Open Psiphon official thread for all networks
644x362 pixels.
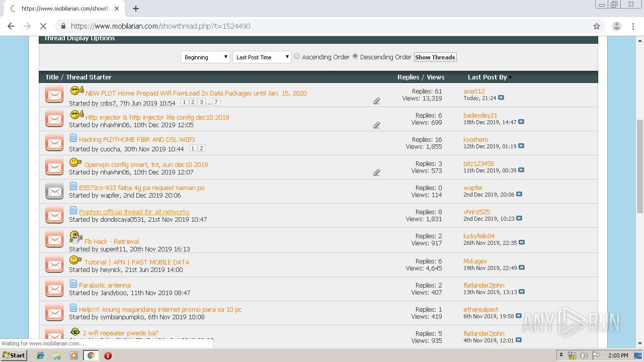click(x=134, y=212)
